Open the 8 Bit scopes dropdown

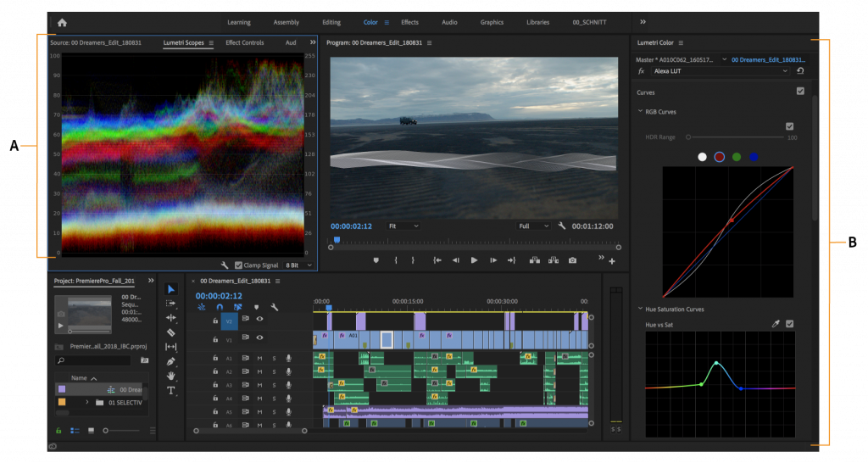click(299, 265)
